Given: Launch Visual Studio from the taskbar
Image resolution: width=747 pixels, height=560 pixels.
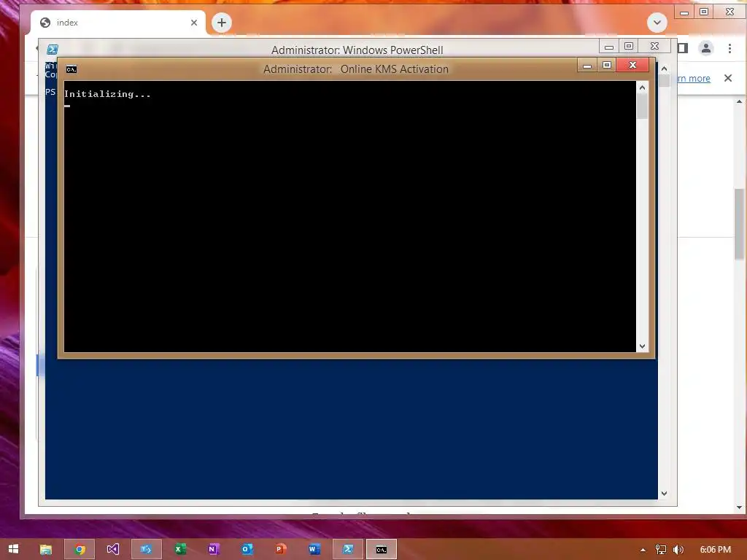Looking at the screenshot, I should click(x=113, y=549).
